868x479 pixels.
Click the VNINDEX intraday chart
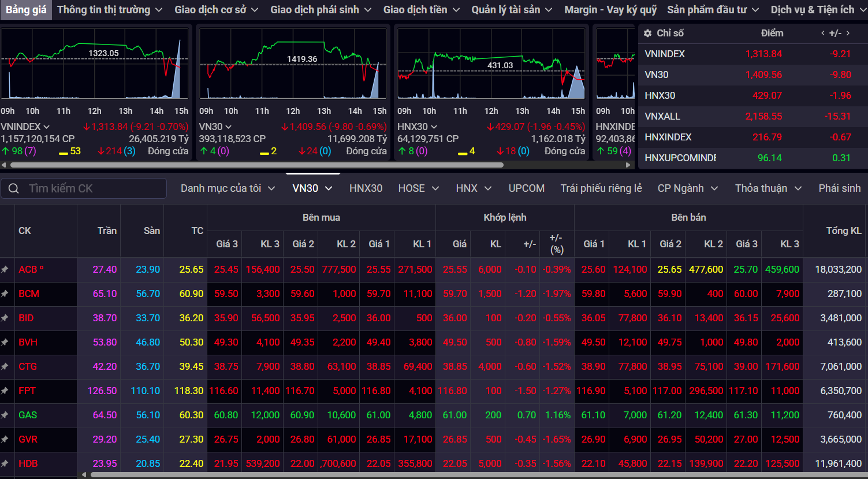tap(94, 64)
